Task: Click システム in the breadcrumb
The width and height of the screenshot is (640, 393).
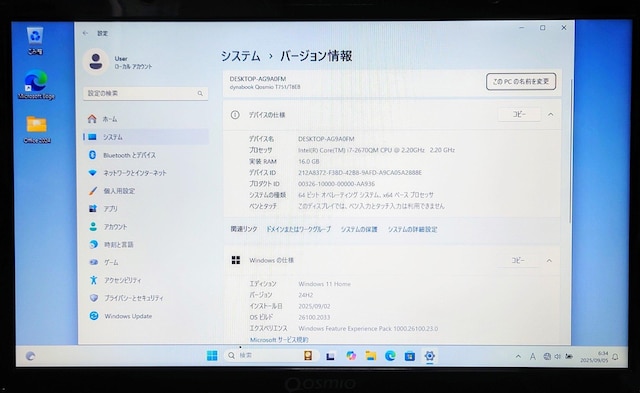Action: [241, 56]
